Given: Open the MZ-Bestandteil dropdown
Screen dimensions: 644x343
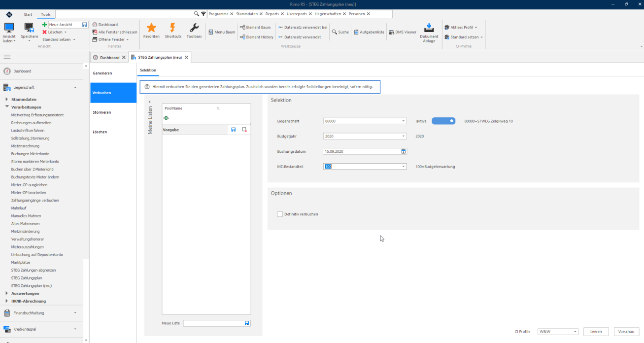Looking at the screenshot, I should (404, 167).
